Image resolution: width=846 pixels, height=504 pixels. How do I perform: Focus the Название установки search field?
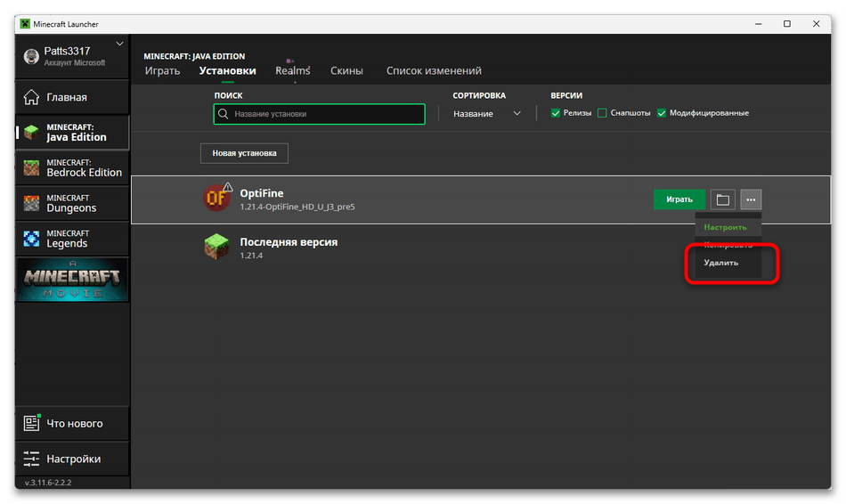(320, 114)
